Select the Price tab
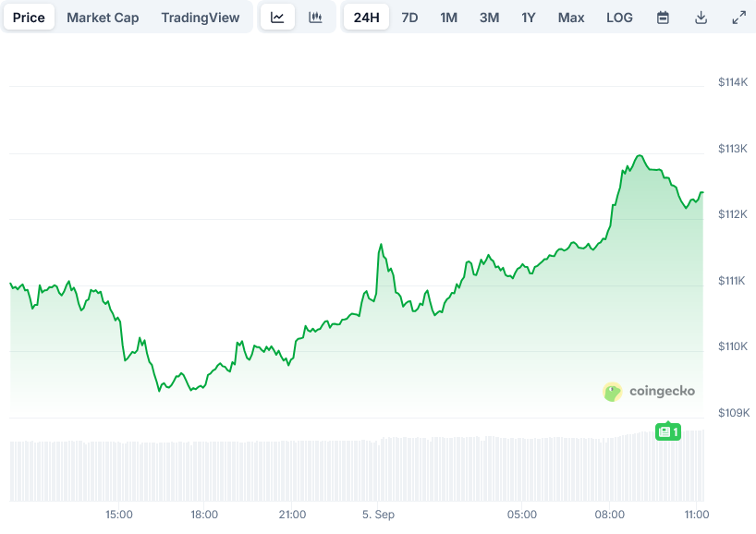The image size is (756, 534). pos(29,18)
